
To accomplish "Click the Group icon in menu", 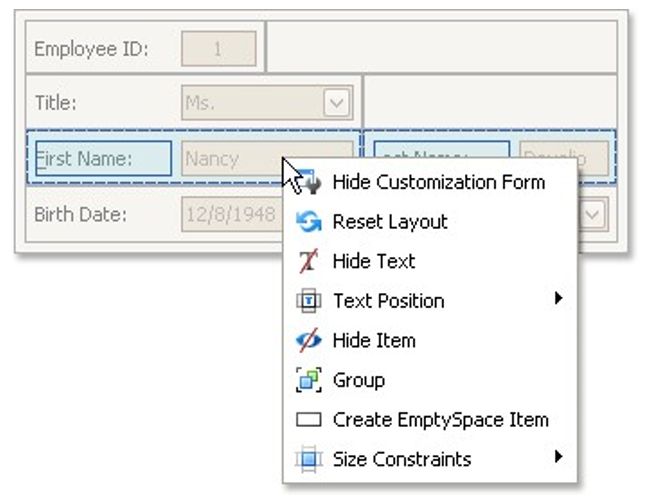I will [x=309, y=380].
